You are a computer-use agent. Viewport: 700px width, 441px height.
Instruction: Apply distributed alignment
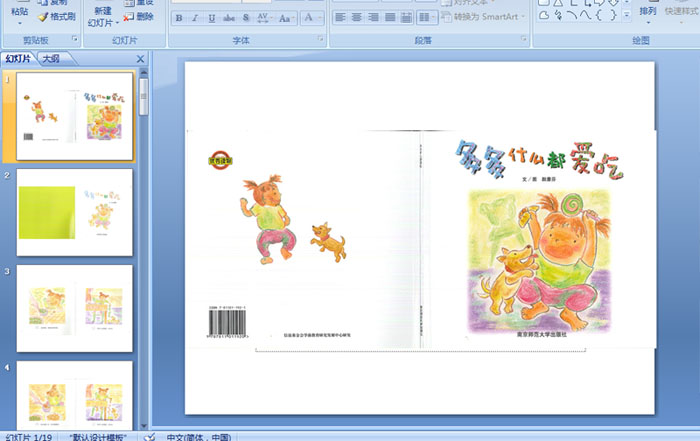click(406, 17)
